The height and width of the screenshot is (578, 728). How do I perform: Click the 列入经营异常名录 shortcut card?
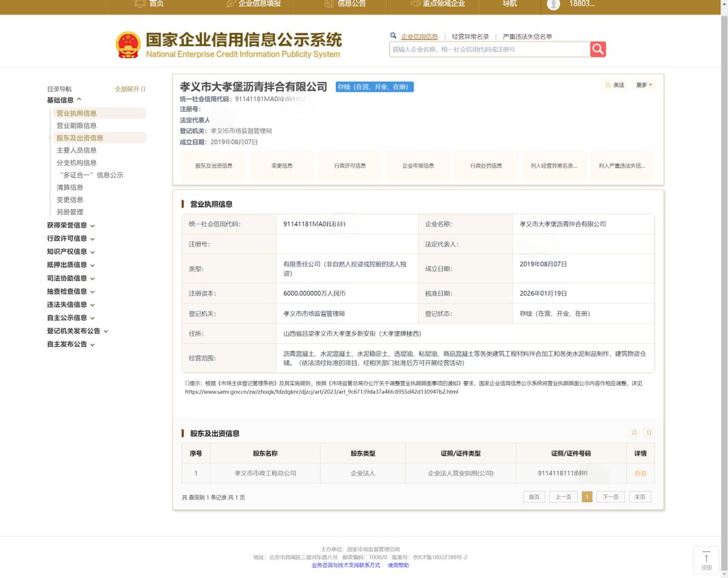pos(554,165)
